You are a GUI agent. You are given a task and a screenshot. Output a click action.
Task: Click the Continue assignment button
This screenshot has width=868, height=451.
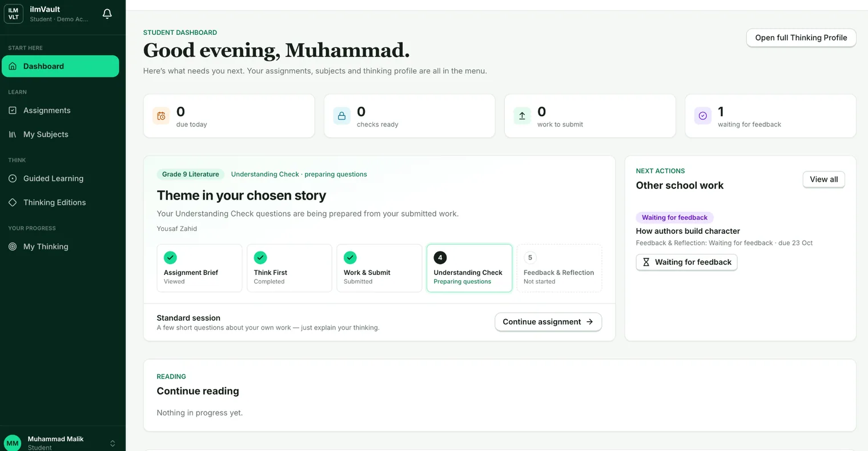tap(548, 322)
